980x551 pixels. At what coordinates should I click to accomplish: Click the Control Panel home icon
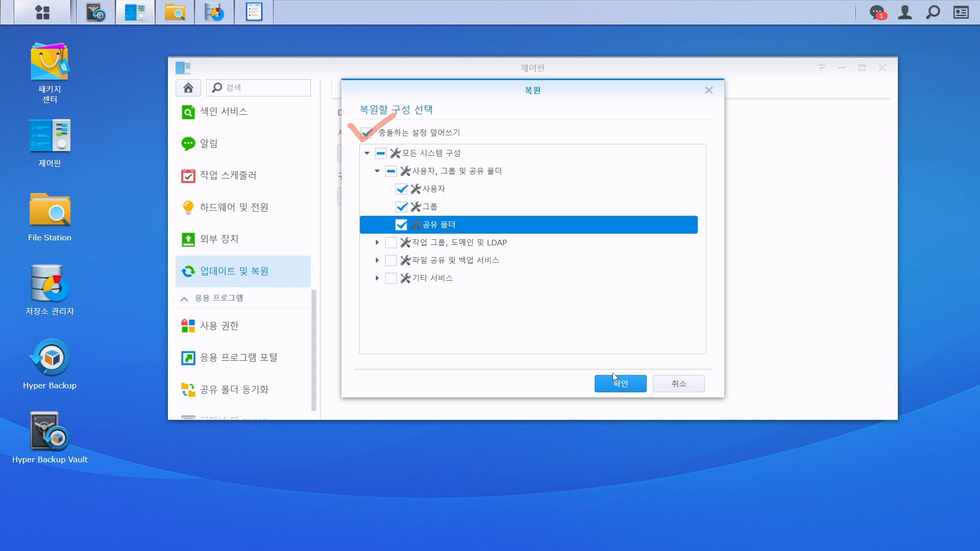coord(188,88)
